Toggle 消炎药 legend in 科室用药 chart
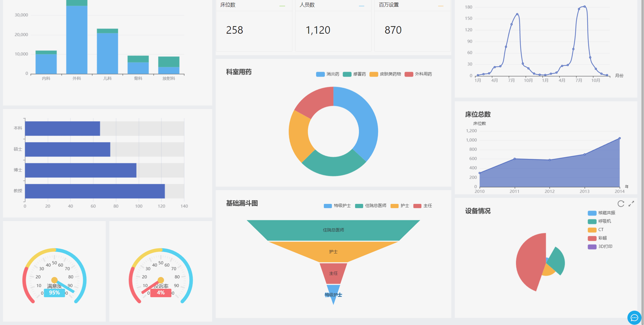 pos(327,74)
